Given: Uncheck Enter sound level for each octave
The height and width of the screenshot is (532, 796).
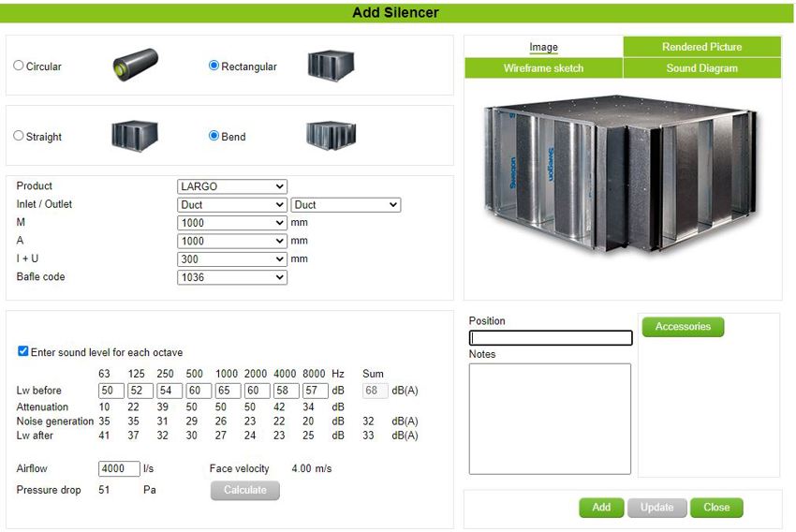Looking at the screenshot, I should [23, 351].
